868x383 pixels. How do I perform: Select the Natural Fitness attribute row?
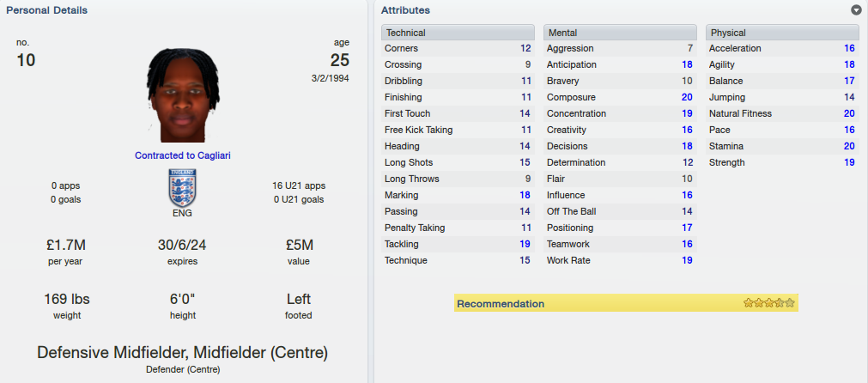click(x=783, y=113)
